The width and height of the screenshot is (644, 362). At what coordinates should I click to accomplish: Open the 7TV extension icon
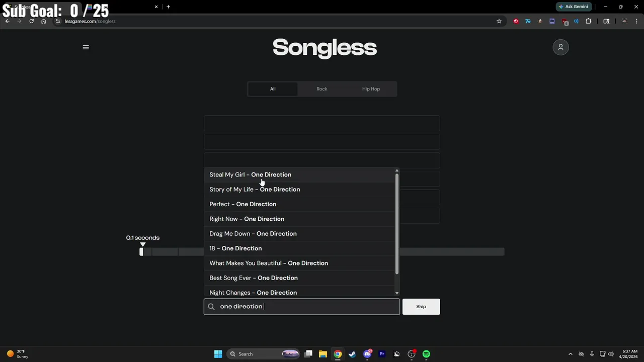[528, 21]
